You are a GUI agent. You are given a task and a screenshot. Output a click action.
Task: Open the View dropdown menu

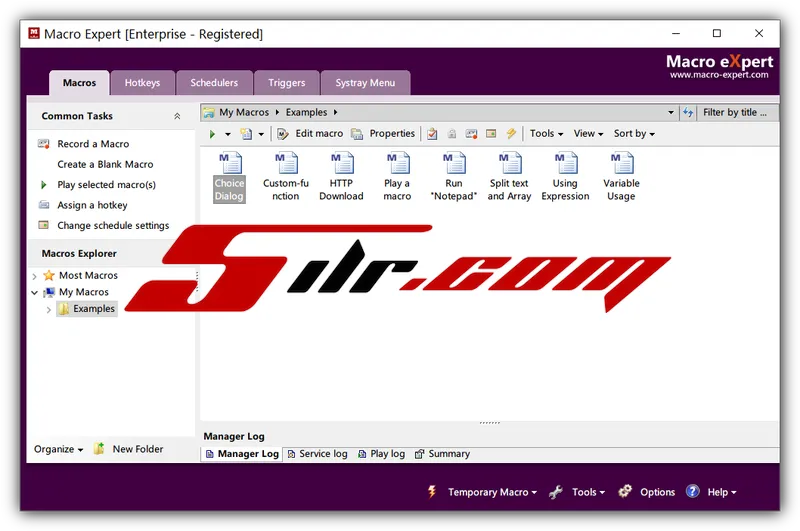588,134
